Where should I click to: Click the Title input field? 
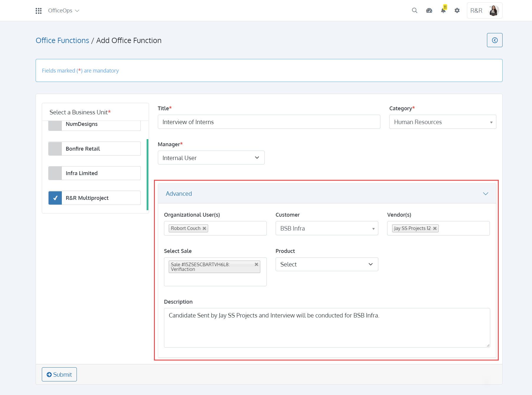tap(269, 122)
